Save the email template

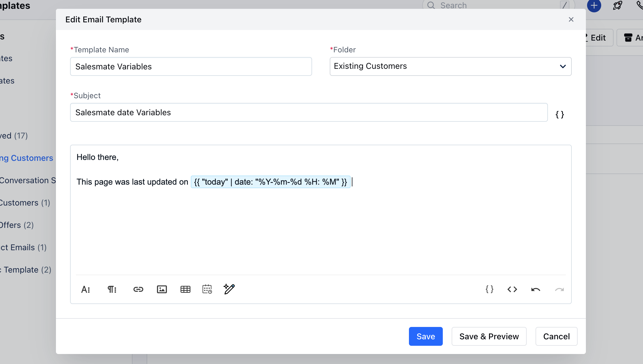point(426,336)
